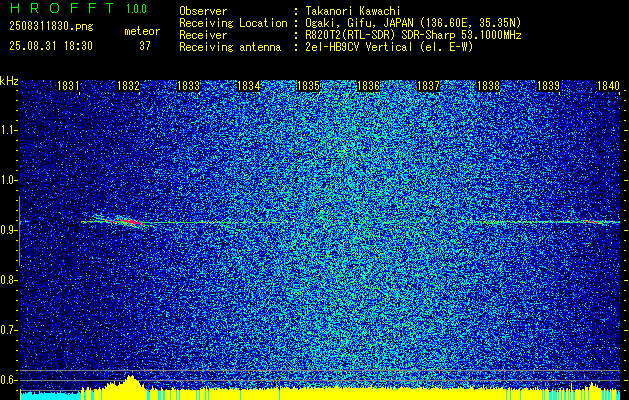Click the meteor label
This screenshot has height=400, width=629.
(x=142, y=31)
